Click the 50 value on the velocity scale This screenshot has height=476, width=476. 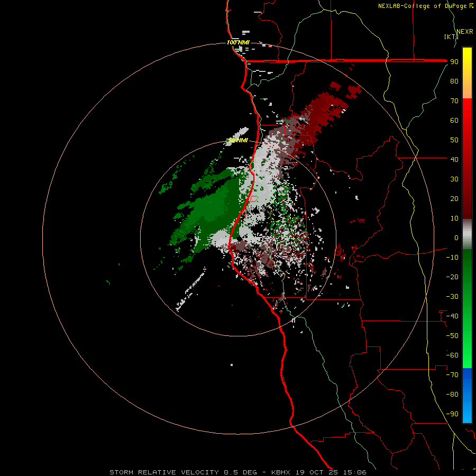click(x=454, y=140)
